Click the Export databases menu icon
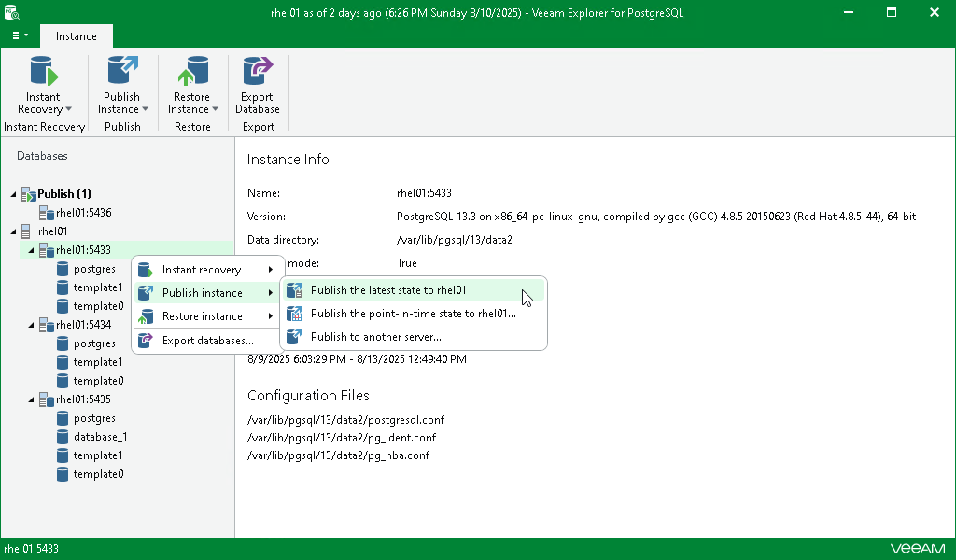956x560 pixels. coord(145,341)
